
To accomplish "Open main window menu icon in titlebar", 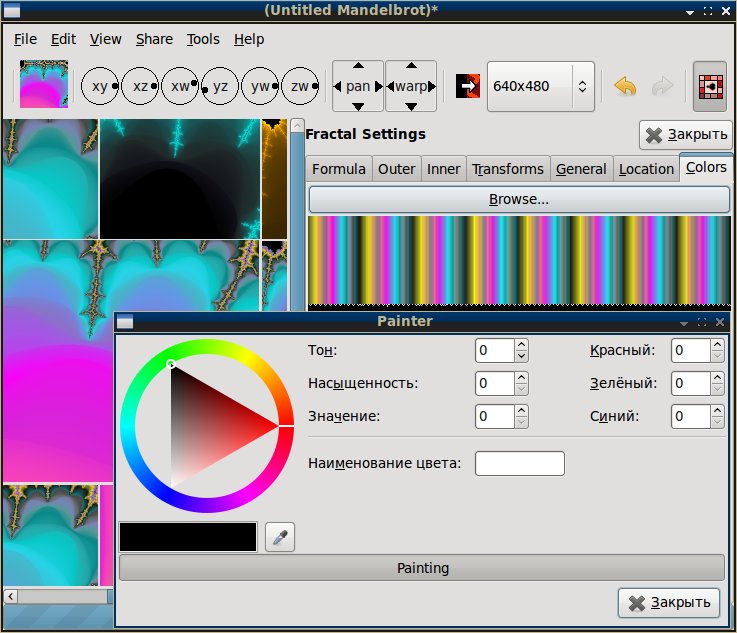I will point(12,10).
